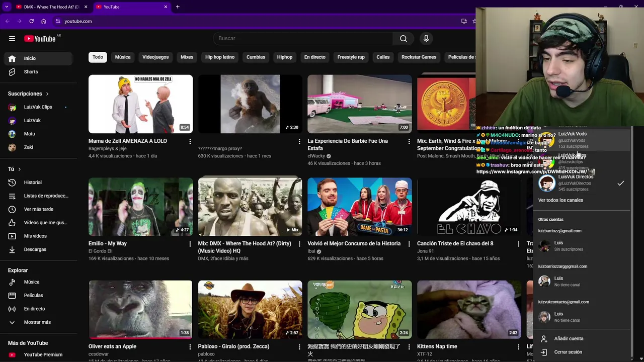Open options for DMX mix video
Viewport: 644px width, 362px height.
[299, 244]
